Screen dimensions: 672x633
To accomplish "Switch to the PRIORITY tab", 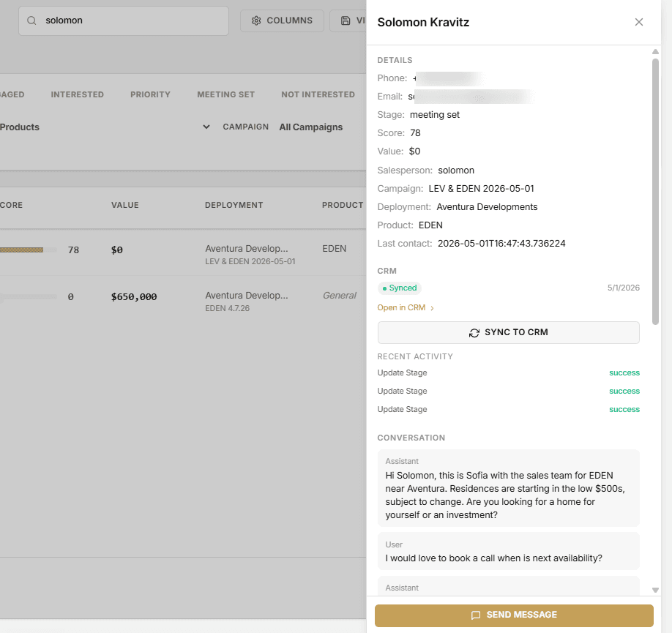I will point(150,94).
